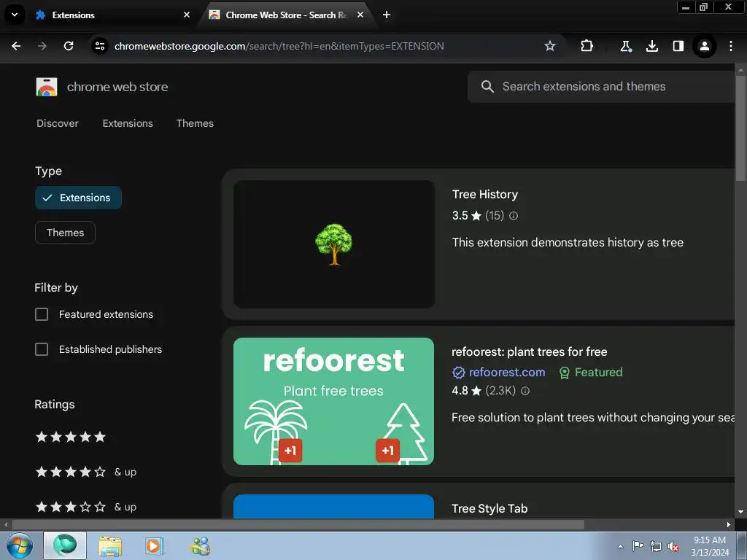
Task: Switch to the Extensions browser tab
Action: [112, 15]
